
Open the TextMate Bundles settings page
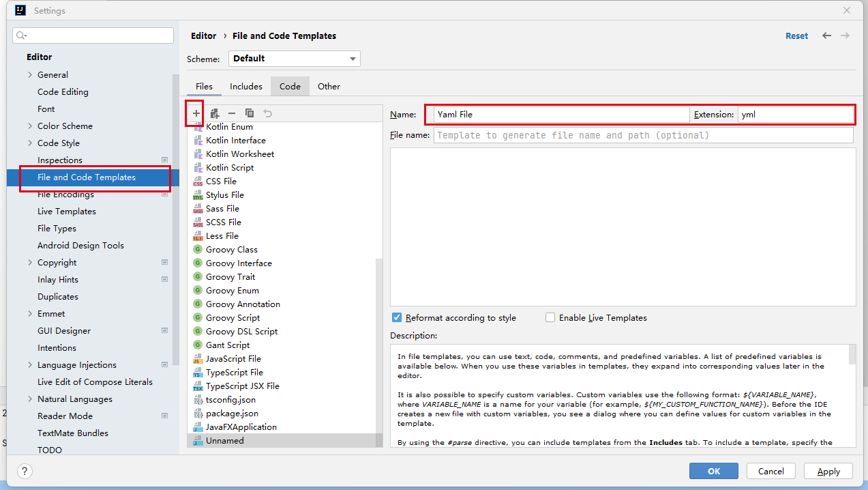coord(73,433)
